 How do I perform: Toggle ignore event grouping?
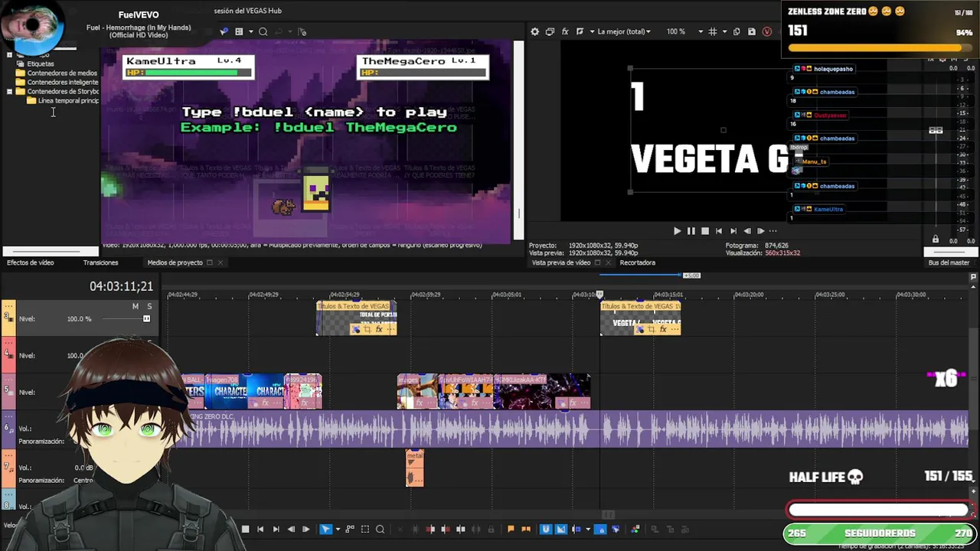(616, 529)
